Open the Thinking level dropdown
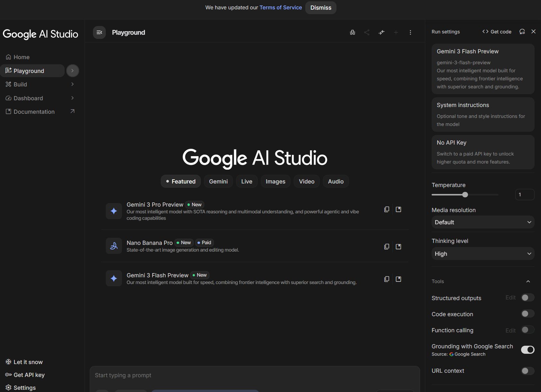The image size is (541, 392). click(x=482, y=254)
